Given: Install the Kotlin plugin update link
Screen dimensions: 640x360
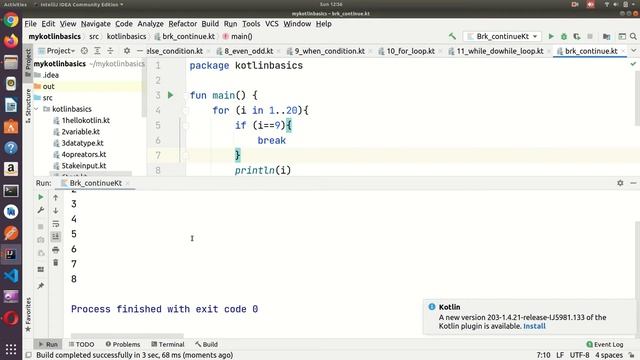Looking at the screenshot, I should click(534, 326).
